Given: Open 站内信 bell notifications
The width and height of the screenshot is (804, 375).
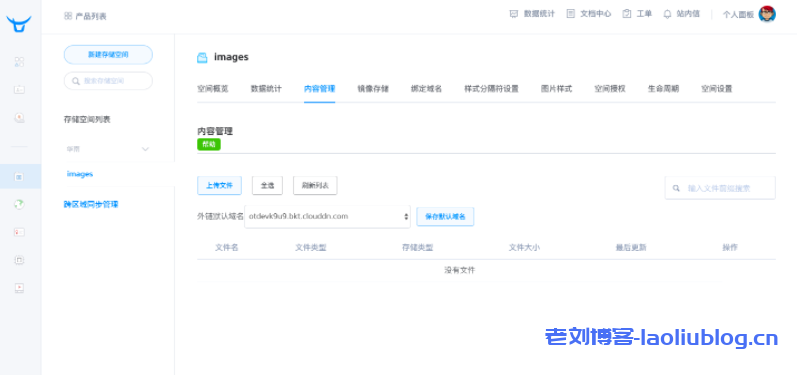Looking at the screenshot, I should coord(667,14).
